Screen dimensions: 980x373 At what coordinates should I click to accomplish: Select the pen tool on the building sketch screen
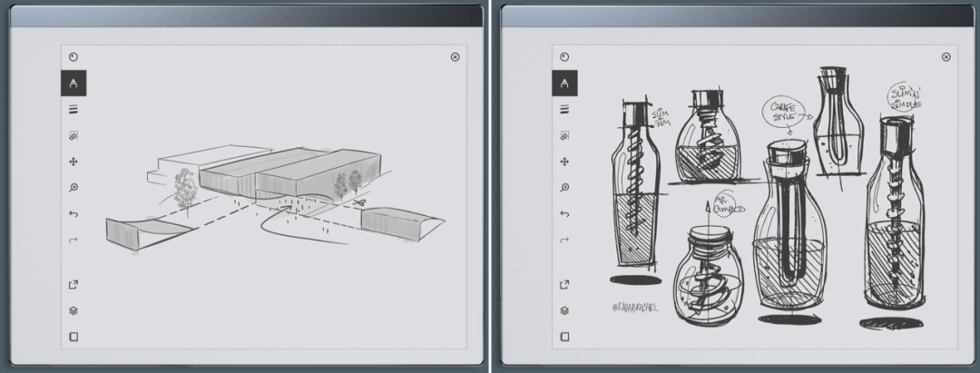click(73, 83)
